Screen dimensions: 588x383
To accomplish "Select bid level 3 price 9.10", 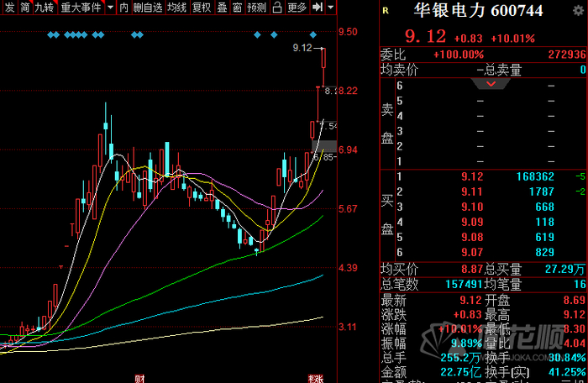I will tap(472, 207).
